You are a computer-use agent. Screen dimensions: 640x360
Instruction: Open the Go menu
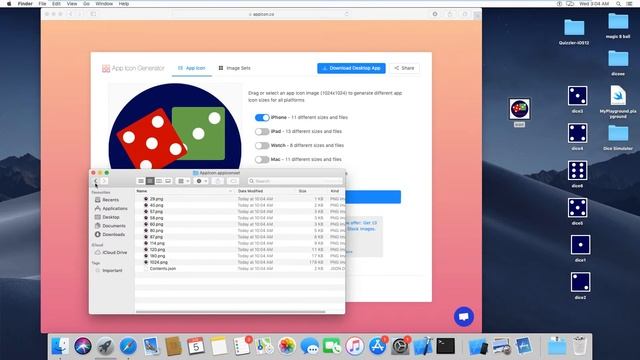click(86, 4)
